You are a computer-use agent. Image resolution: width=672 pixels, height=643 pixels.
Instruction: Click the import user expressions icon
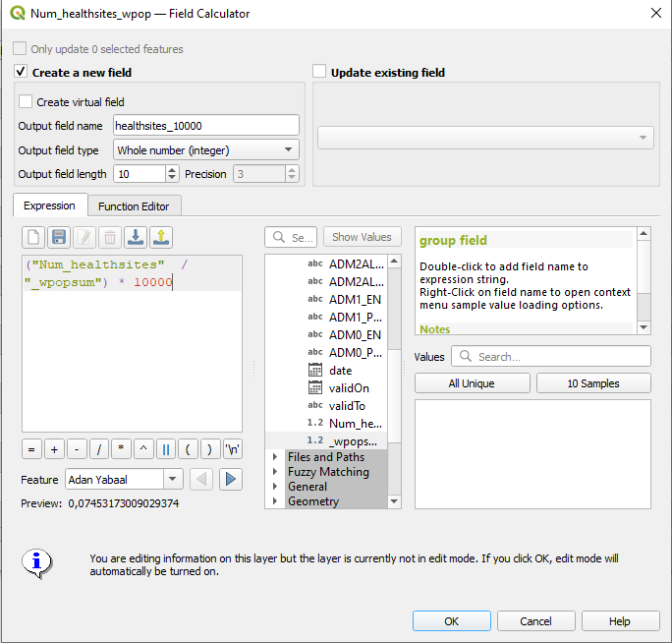pos(136,237)
